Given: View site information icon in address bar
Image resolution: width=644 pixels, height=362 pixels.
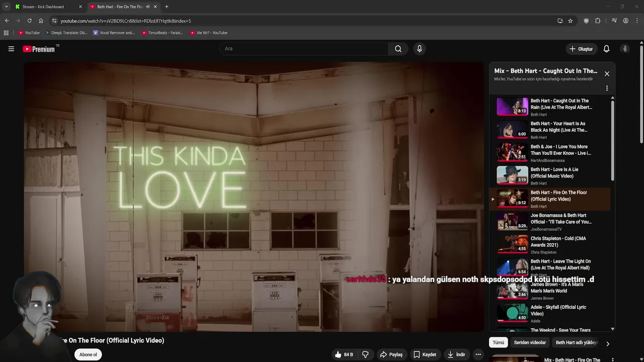Looking at the screenshot, I should 54,21.
